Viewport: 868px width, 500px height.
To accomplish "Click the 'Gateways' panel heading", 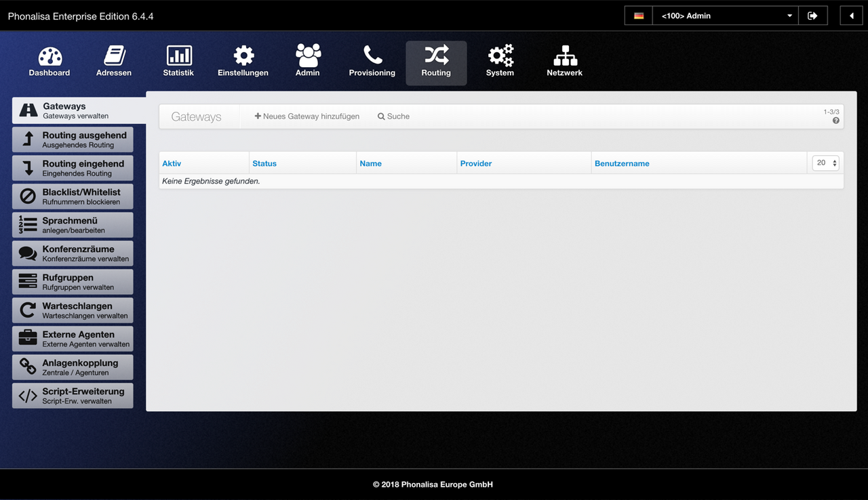I will tap(196, 117).
